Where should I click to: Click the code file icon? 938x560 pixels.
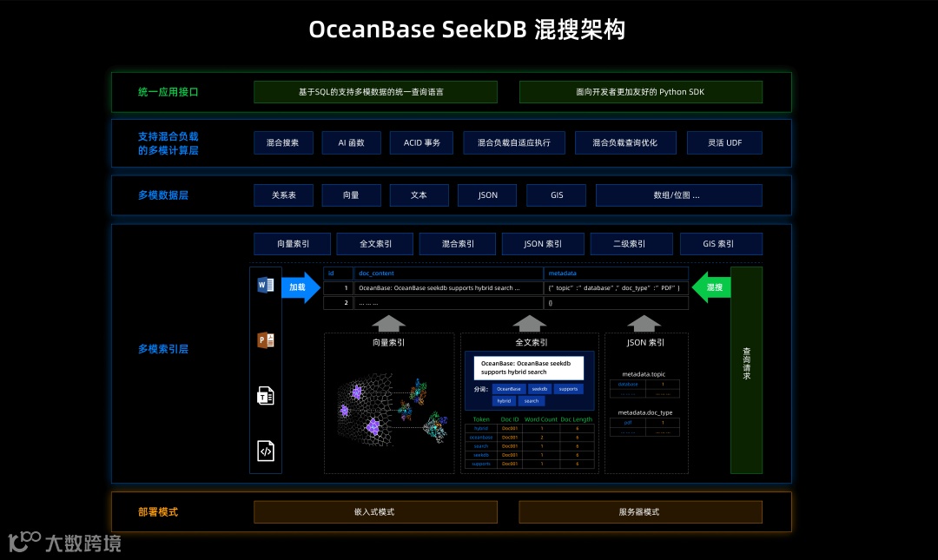click(x=266, y=451)
